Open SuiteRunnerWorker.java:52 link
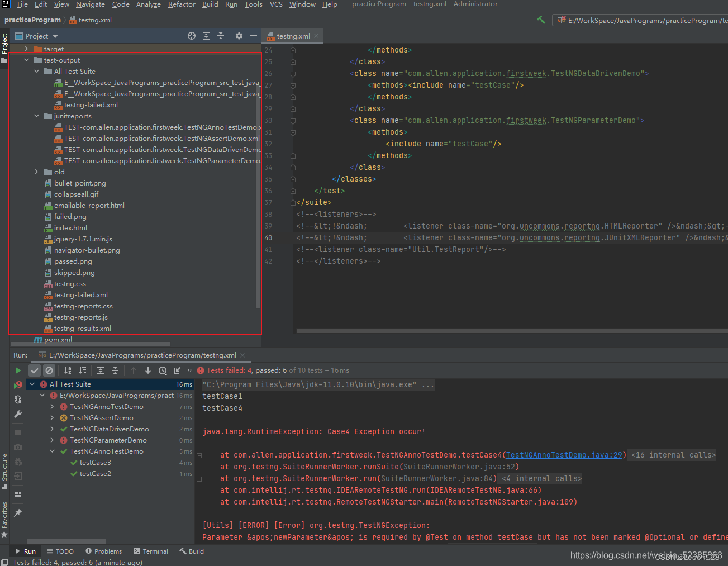 pos(459,467)
